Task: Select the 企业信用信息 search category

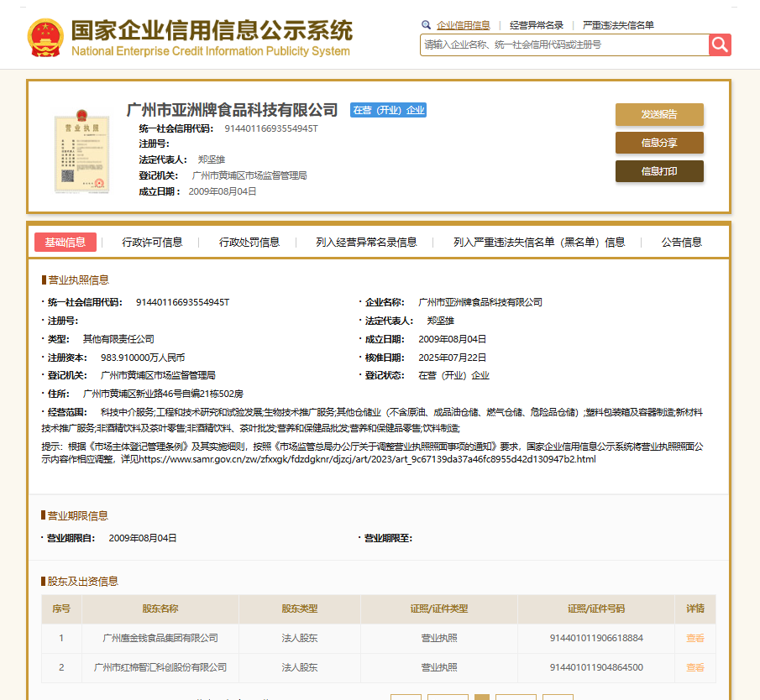Action: coord(464,25)
